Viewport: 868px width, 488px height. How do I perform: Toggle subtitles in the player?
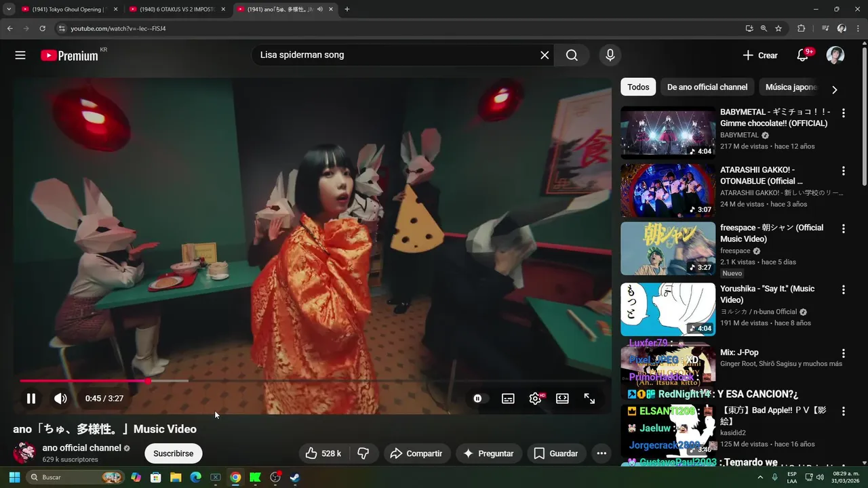tap(508, 399)
